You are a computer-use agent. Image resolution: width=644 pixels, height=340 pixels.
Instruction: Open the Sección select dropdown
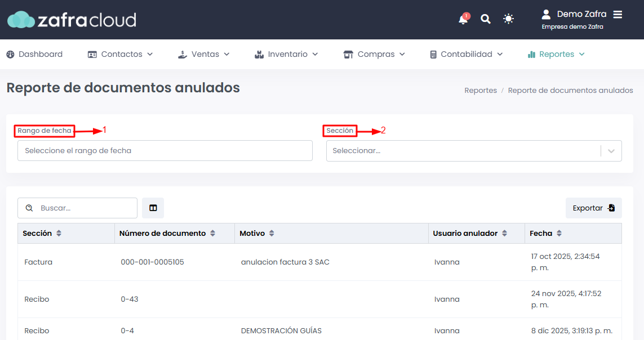click(474, 151)
